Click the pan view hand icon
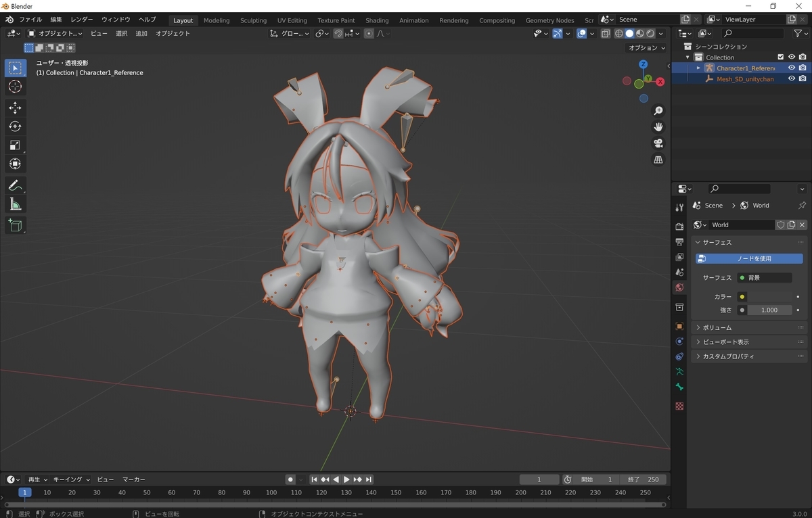Viewport: 812px width, 518px height. tap(658, 127)
